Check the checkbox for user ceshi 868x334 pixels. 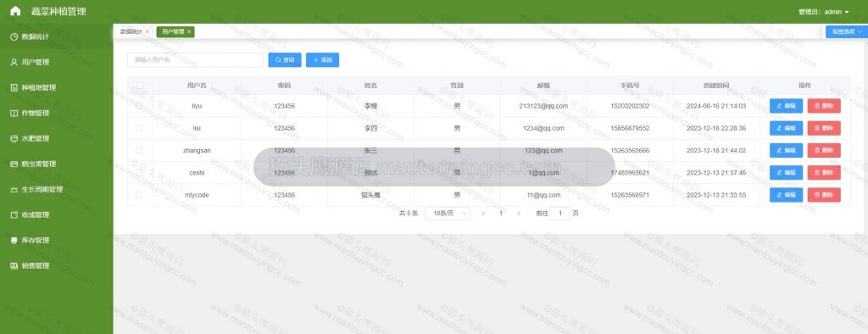(x=139, y=173)
